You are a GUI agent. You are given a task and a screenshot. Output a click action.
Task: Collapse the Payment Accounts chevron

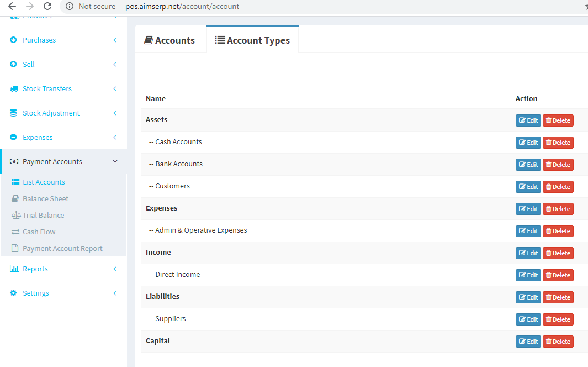pyautogui.click(x=115, y=161)
